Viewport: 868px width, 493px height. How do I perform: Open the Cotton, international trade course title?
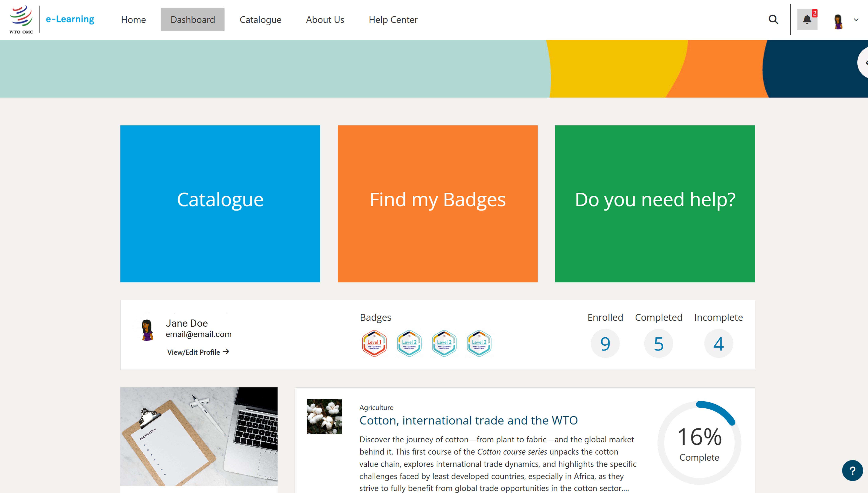pyautogui.click(x=468, y=420)
